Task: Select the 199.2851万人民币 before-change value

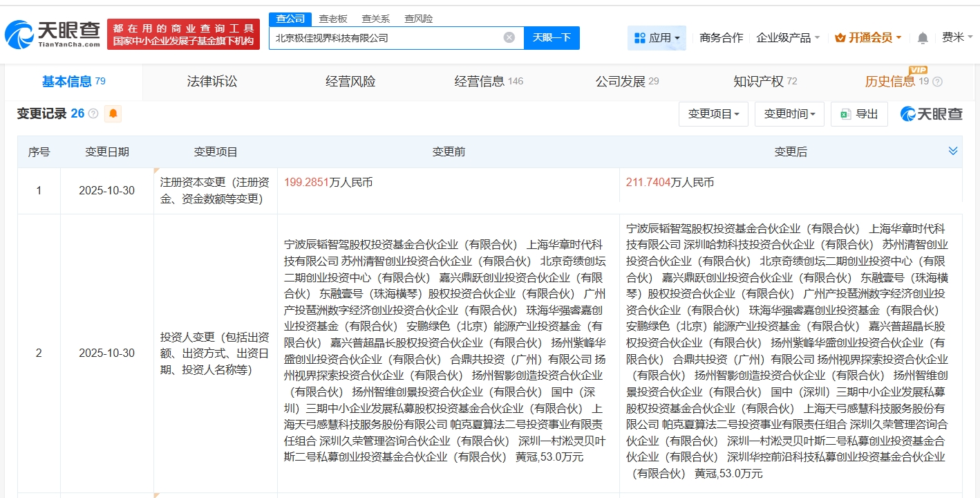Action: (x=328, y=183)
